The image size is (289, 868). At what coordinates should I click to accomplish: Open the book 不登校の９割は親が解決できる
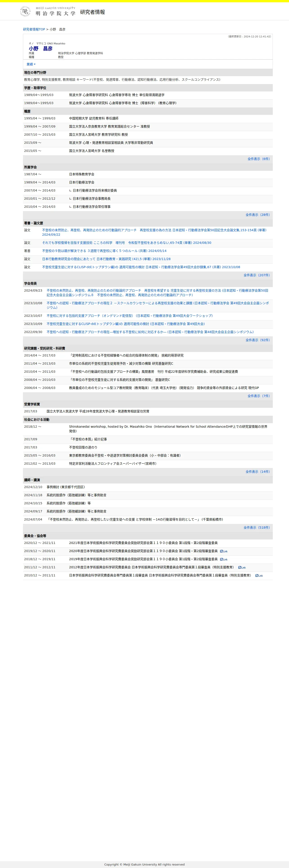[104, 251]
